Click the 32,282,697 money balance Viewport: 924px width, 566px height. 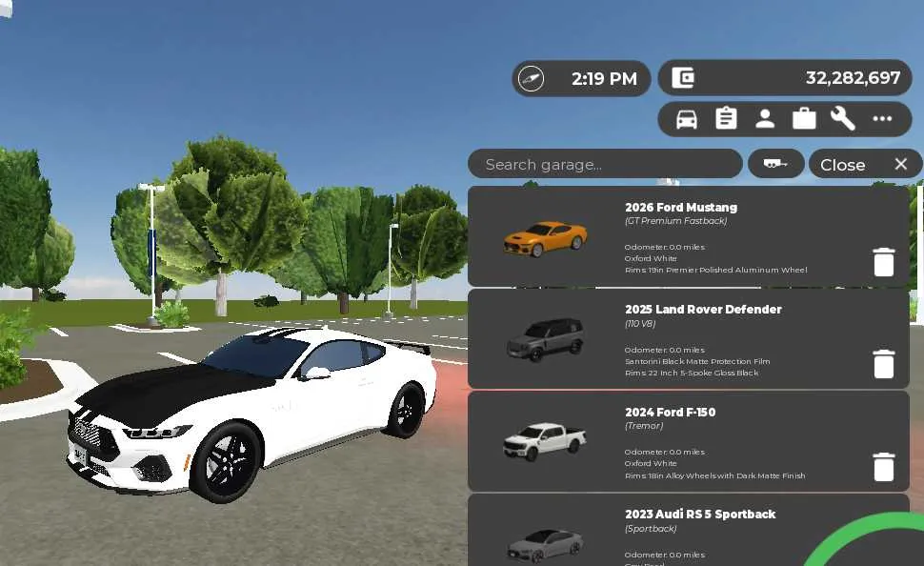(x=853, y=78)
